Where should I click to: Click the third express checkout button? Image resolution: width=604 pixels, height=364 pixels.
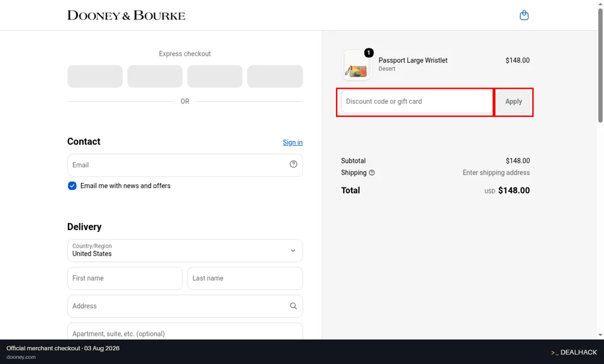215,76
